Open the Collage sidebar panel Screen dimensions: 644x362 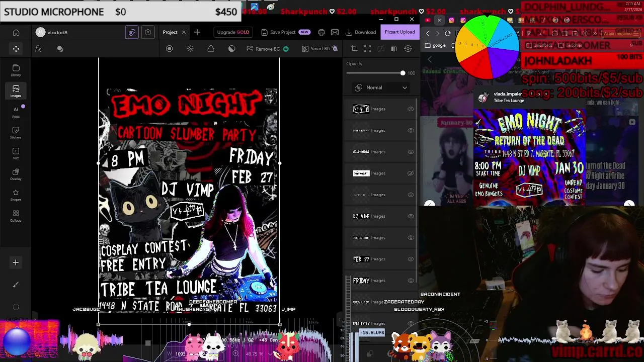pos(16,216)
